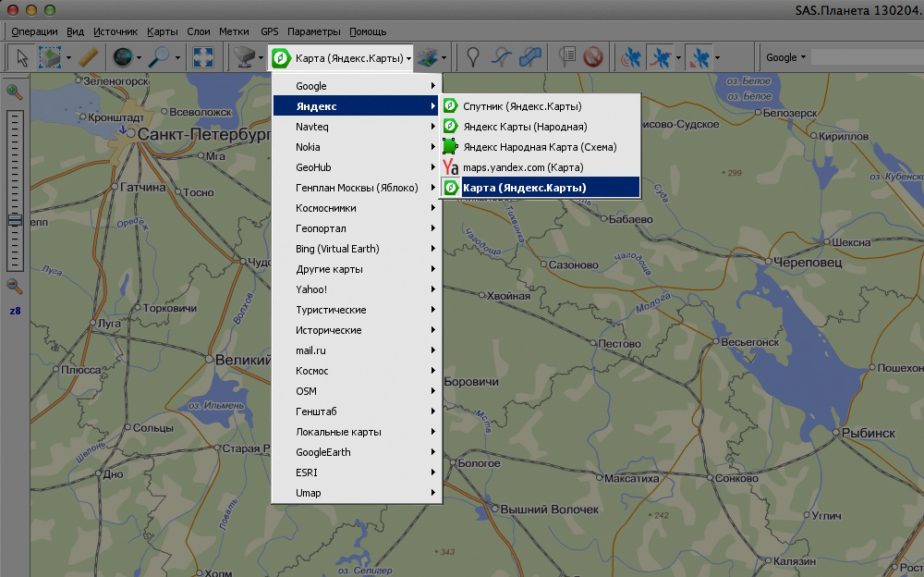Open the Вид menu

pyautogui.click(x=76, y=31)
